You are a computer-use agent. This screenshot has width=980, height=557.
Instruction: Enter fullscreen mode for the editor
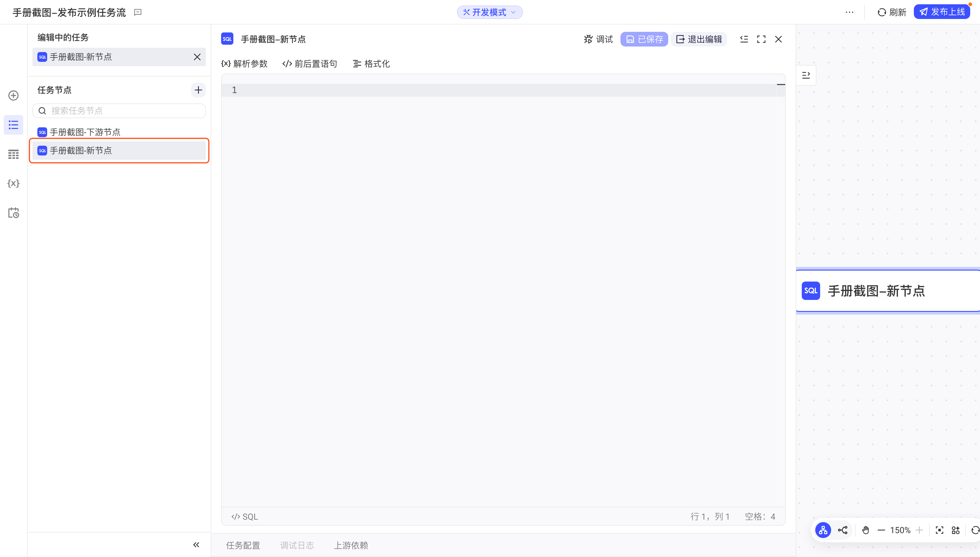coord(761,39)
